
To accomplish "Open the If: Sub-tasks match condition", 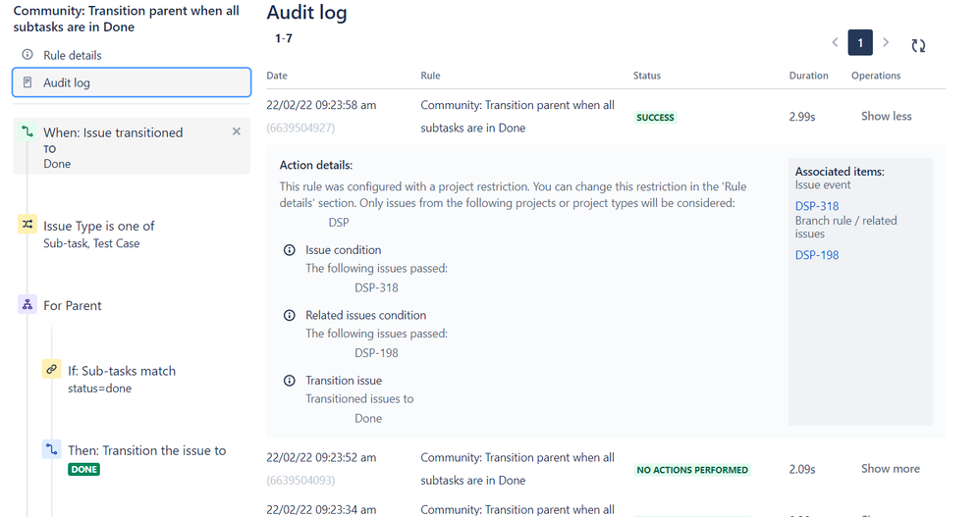I will pyautogui.click(x=122, y=379).
